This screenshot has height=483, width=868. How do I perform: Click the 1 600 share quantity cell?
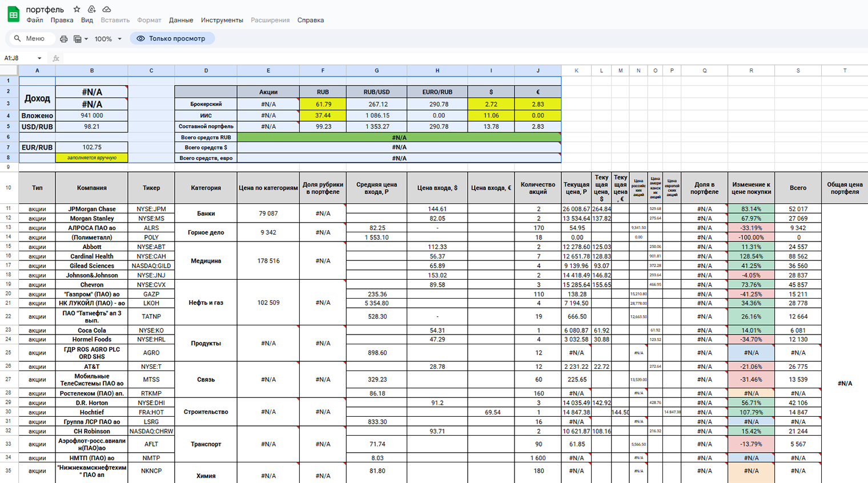click(x=538, y=458)
